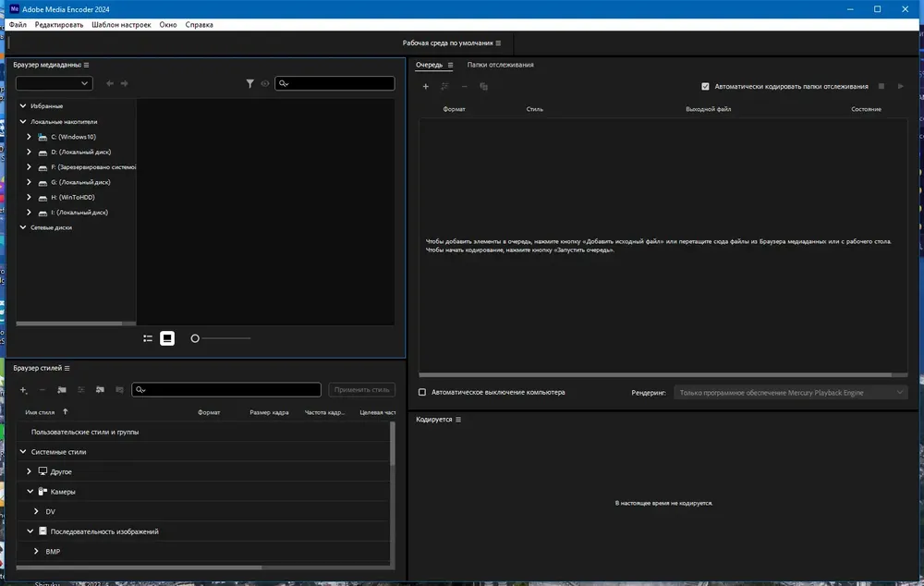Click the create new preset group folder icon
The height and width of the screenshot is (586, 924).
point(62,390)
